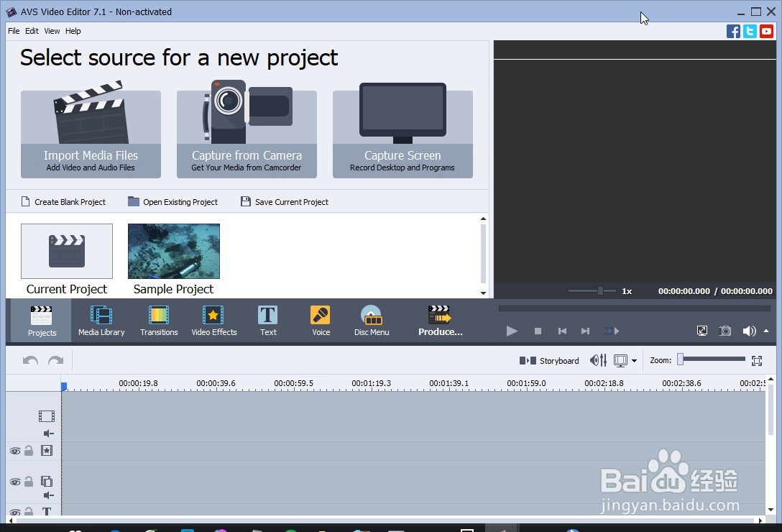Save Current Project

click(x=285, y=201)
